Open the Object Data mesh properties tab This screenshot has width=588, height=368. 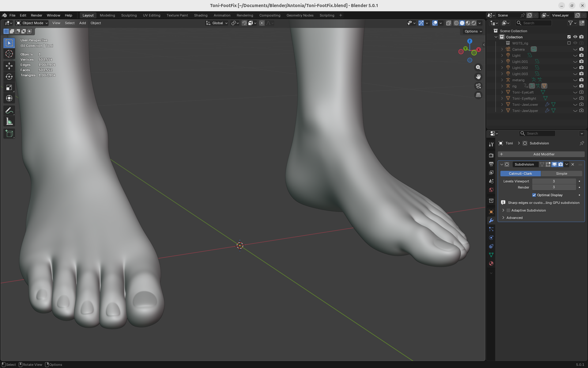tap(491, 255)
